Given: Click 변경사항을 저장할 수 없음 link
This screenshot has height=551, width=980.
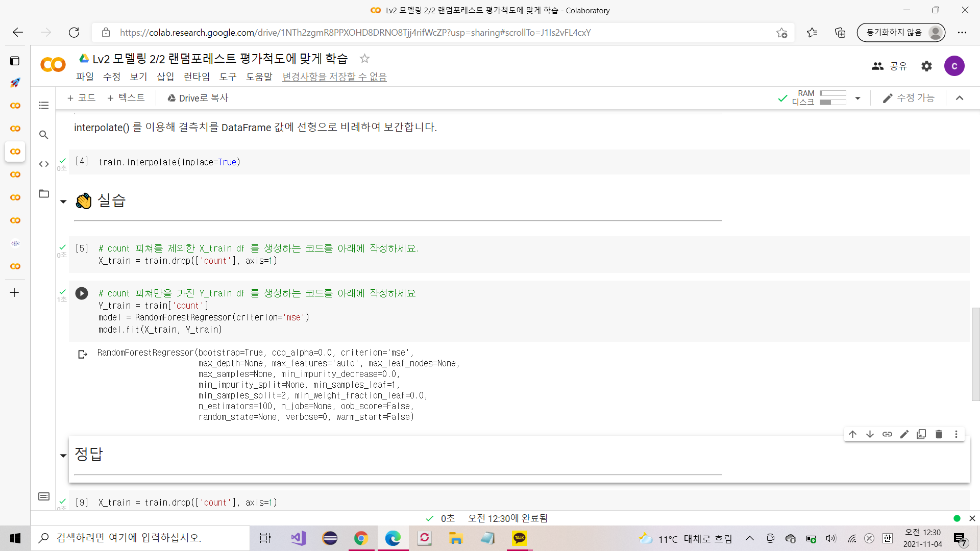Looking at the screenshot, I should [334, 77].
